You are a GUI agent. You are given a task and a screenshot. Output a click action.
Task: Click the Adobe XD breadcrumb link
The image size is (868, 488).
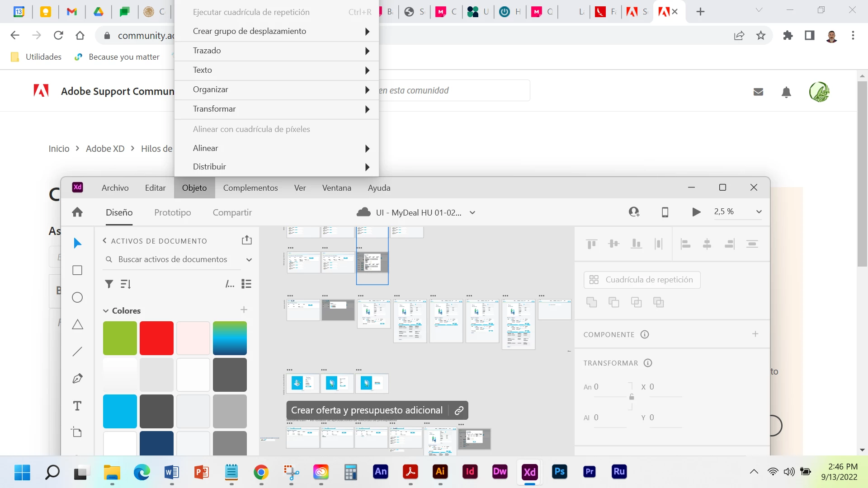tap(105, 149)
